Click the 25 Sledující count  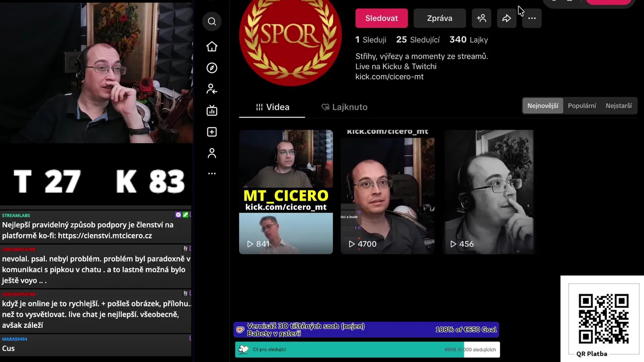pyautogui.click(x=418, y=40)
